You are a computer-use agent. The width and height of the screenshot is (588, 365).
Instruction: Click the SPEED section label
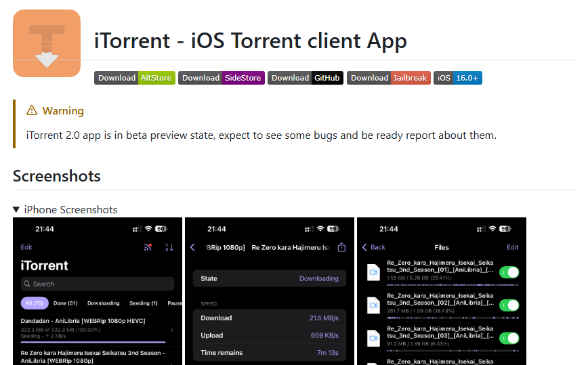pyautogui.click(x=209, y=303)
